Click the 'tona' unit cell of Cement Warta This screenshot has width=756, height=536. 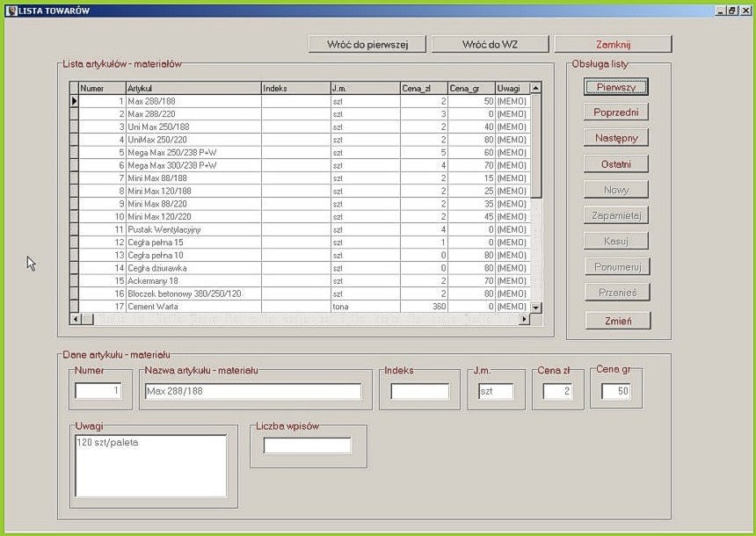366,307
